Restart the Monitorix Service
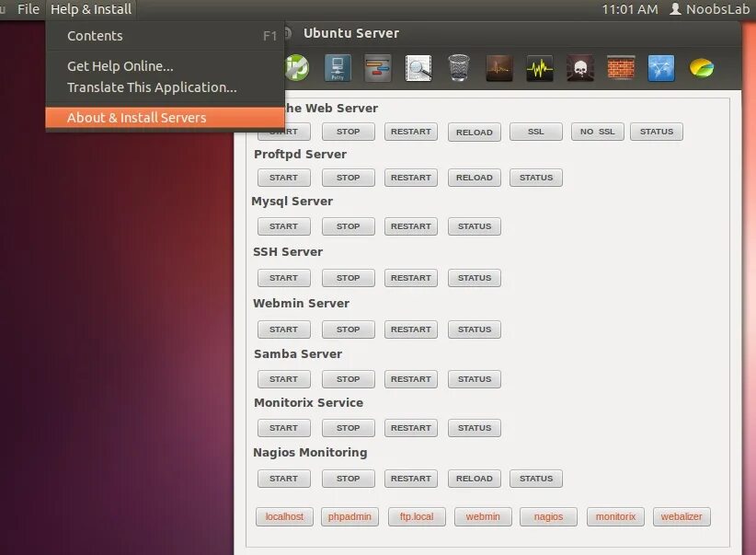 [x=411, y=428]
